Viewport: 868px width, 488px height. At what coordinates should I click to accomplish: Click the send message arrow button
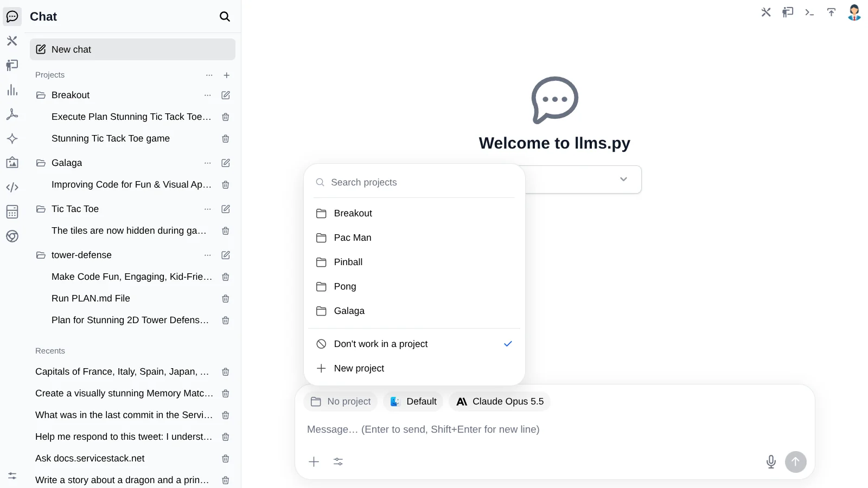795,462
